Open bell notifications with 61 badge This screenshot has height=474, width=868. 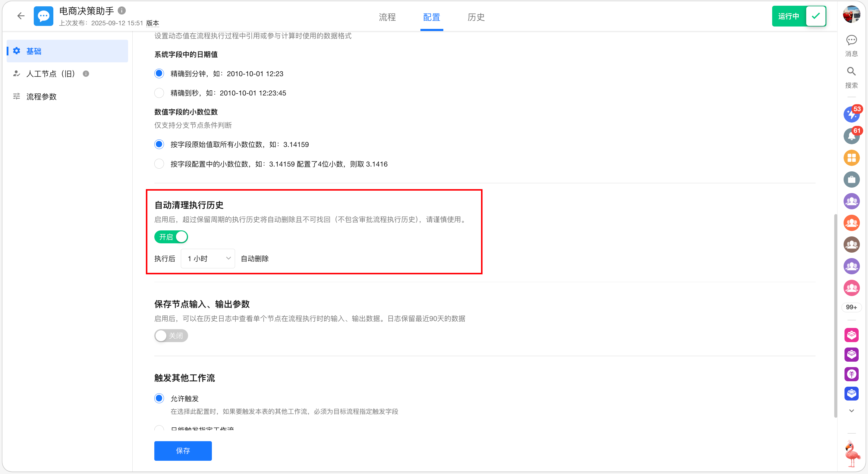point(851,136)
